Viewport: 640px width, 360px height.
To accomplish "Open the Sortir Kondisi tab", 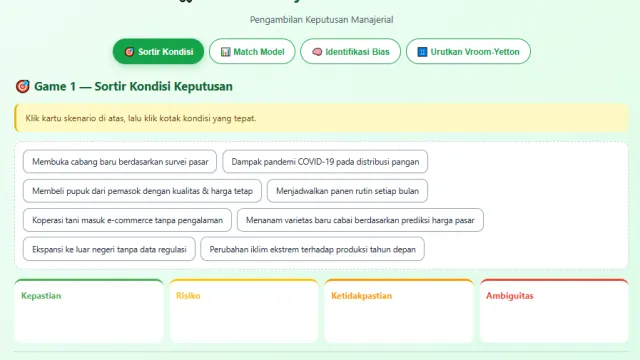I will (158, 51).
